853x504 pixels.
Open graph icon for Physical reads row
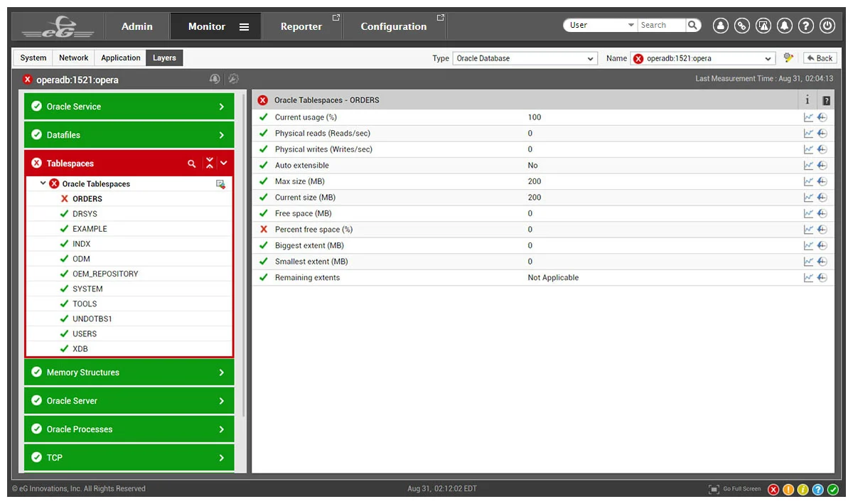point(808,134)
